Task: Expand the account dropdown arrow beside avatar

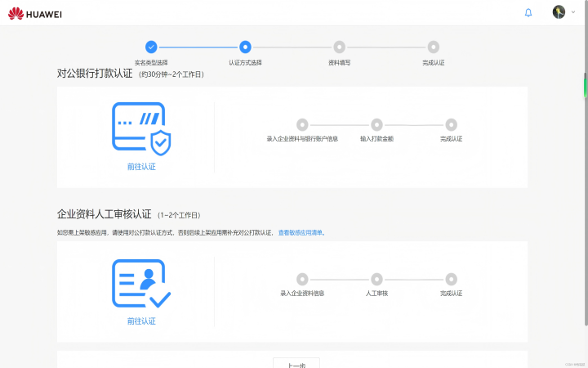Action: coord(573,12)
